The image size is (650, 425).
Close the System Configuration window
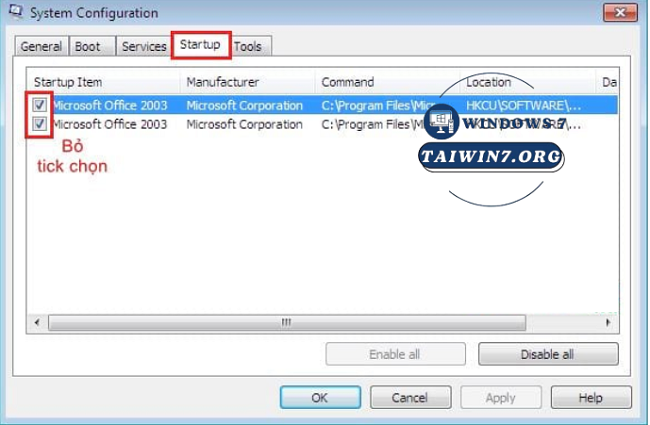[620, 12]
